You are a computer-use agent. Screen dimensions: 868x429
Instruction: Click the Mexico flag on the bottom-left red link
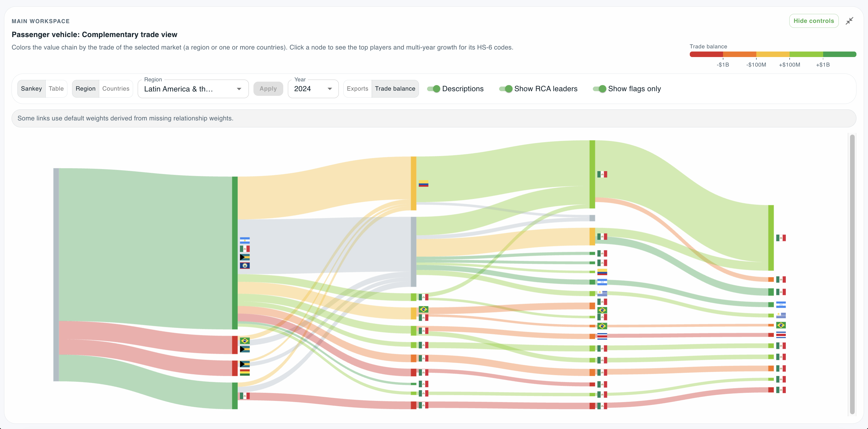click(244, 396)
